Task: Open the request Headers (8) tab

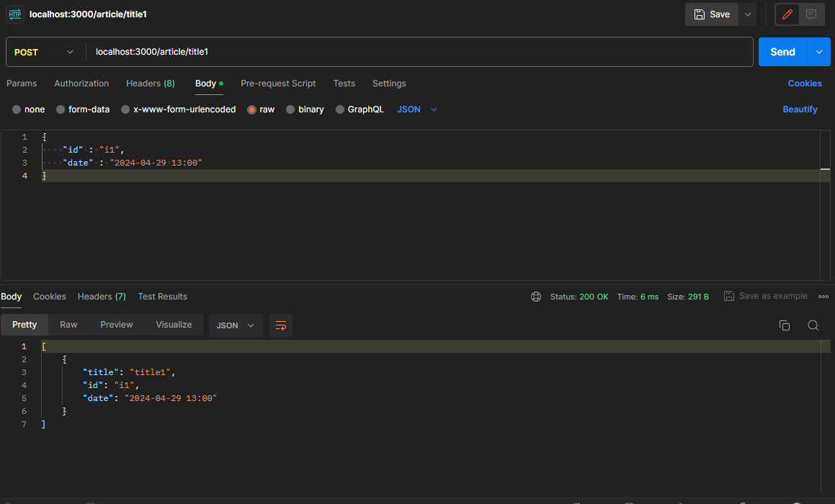Action: 150,84
